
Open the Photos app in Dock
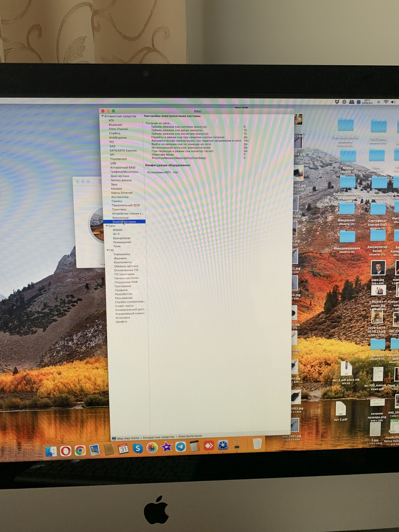point(152,448)
